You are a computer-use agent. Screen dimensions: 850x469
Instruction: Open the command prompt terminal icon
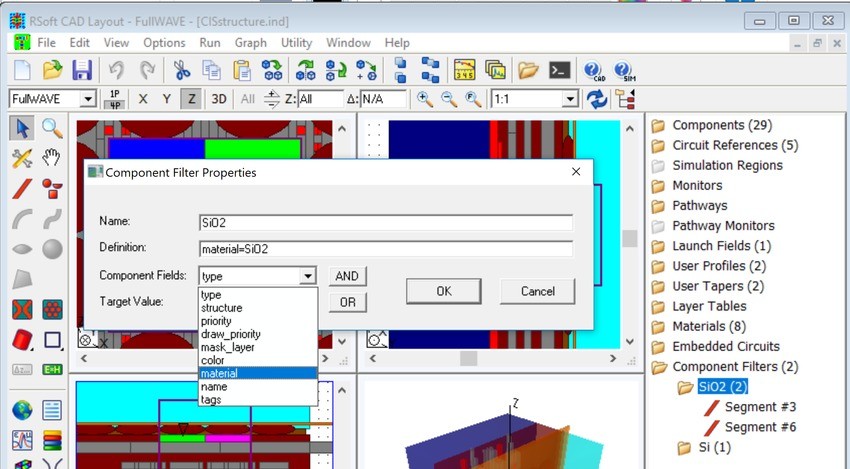coord(559,70)
